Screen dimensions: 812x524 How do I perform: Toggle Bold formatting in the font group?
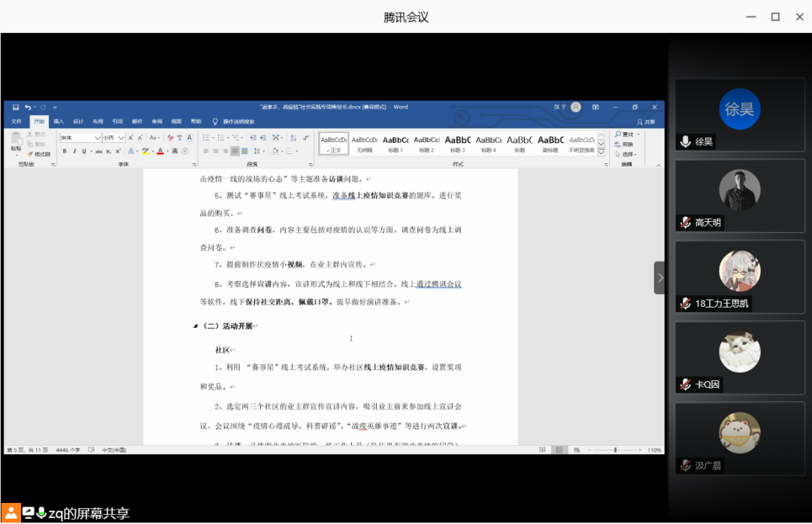point(65,151)
